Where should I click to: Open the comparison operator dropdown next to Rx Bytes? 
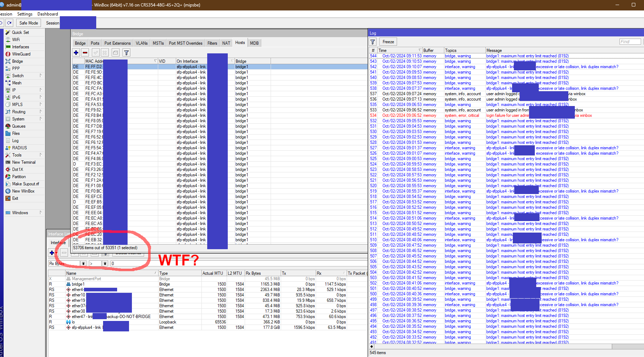pos(105,264)
